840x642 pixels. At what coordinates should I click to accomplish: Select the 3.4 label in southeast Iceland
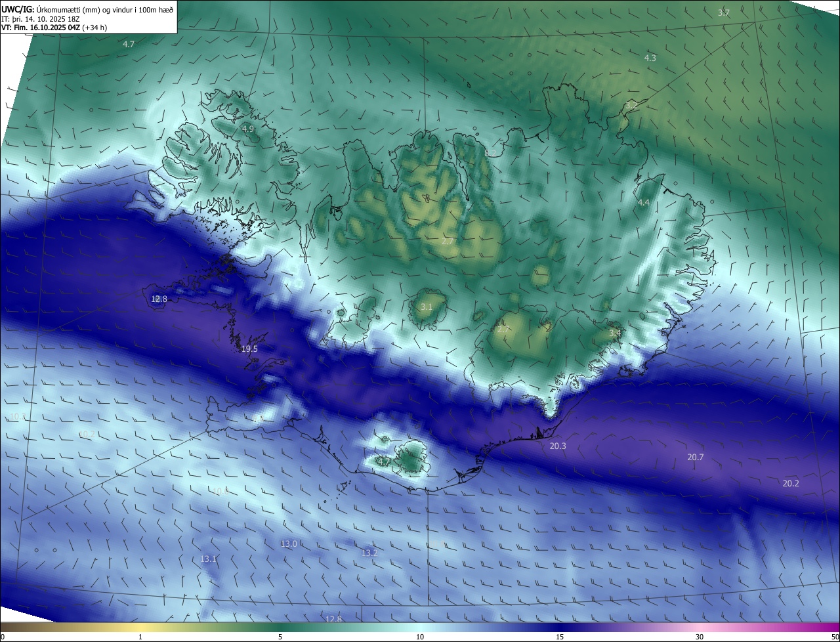tap(615, 333)
